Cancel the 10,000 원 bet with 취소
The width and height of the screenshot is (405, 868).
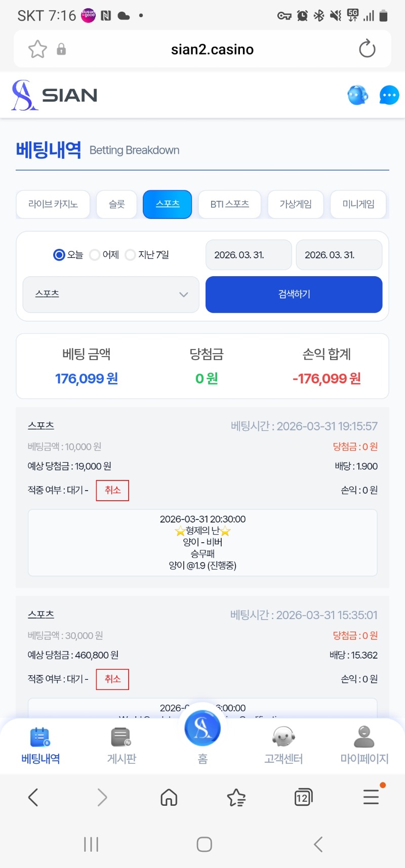[x=112, y=490]
